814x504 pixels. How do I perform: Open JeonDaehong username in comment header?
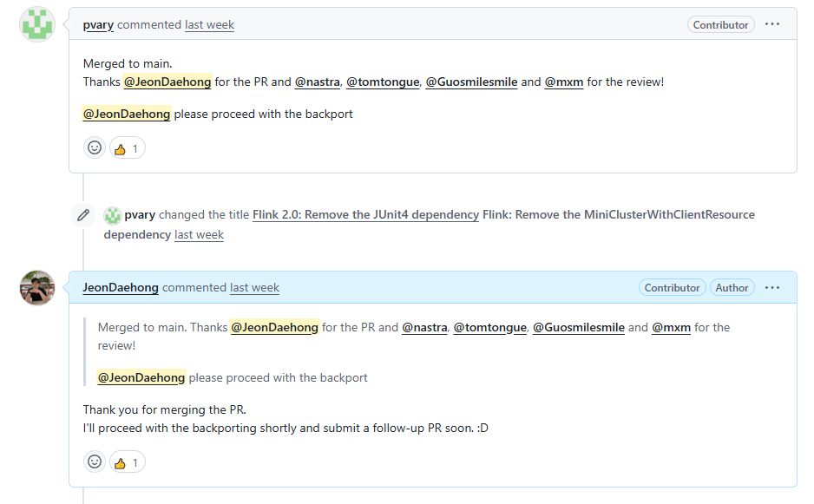click(121, 287)
